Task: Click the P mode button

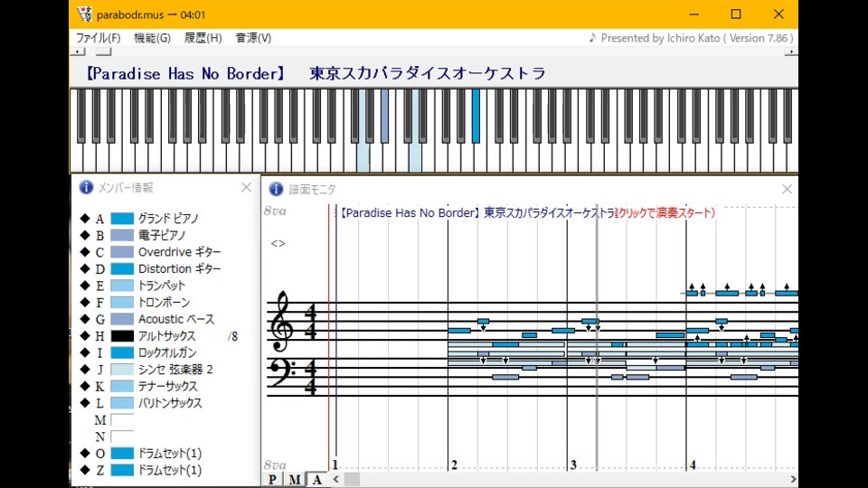Action: click(x=272, y=479)
